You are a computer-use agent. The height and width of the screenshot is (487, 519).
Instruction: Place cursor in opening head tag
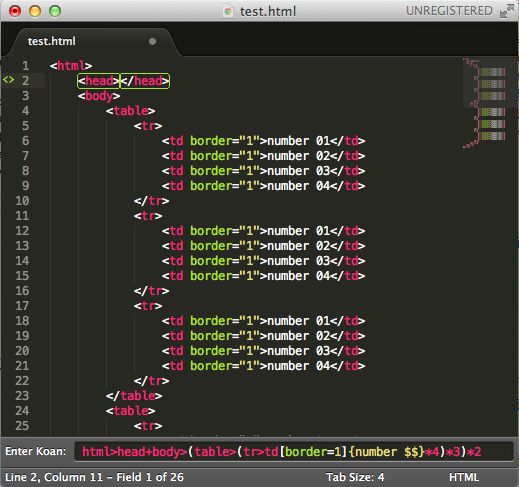tap(98, 81)
